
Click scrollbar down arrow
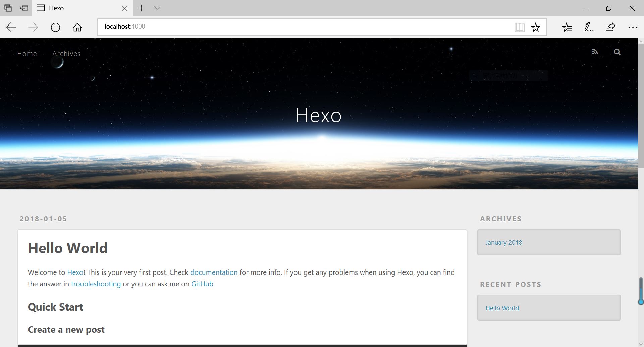(641, 344)
